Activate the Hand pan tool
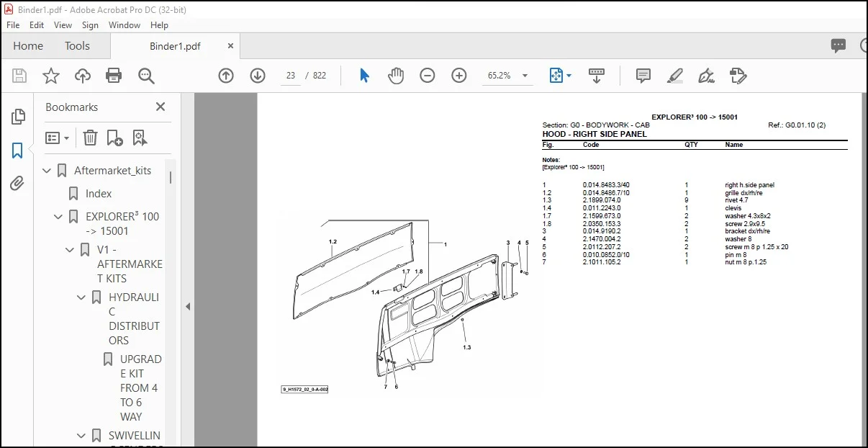 click(396, 76)
